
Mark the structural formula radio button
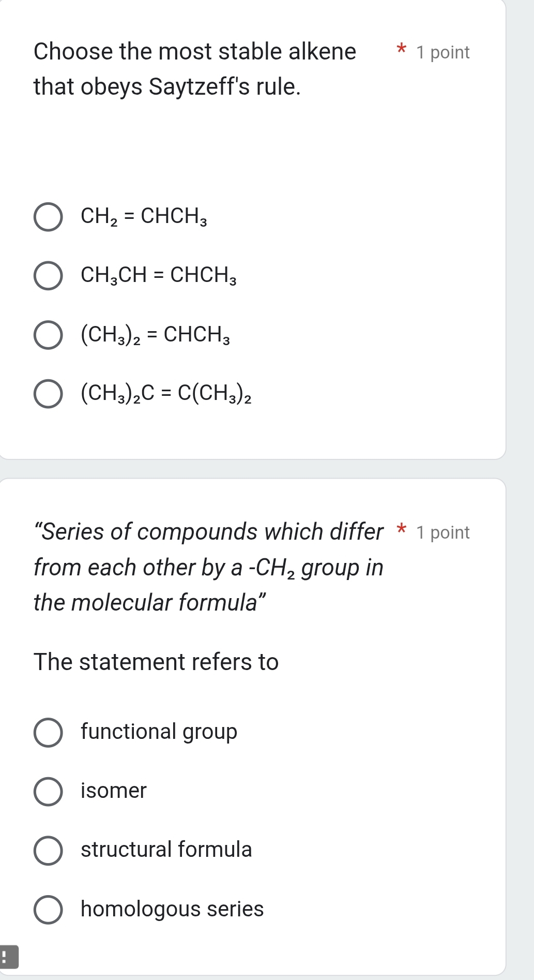click(48, 851)
